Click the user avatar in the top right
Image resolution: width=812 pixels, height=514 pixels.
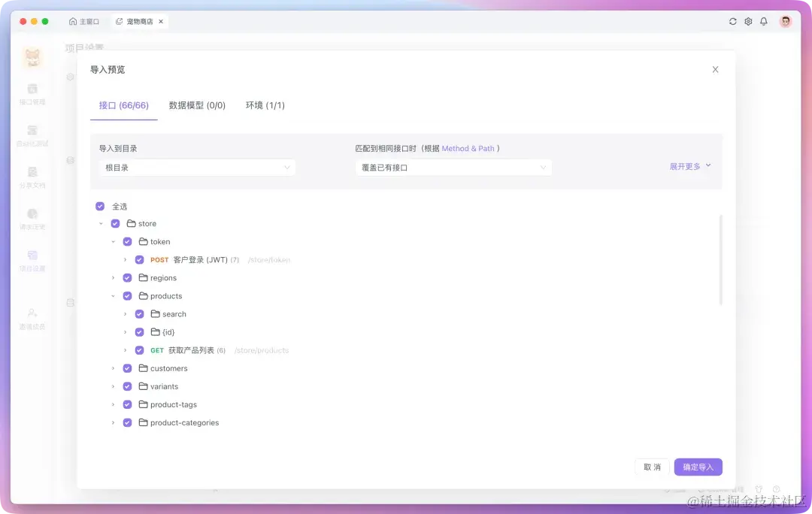click(785, 21)
